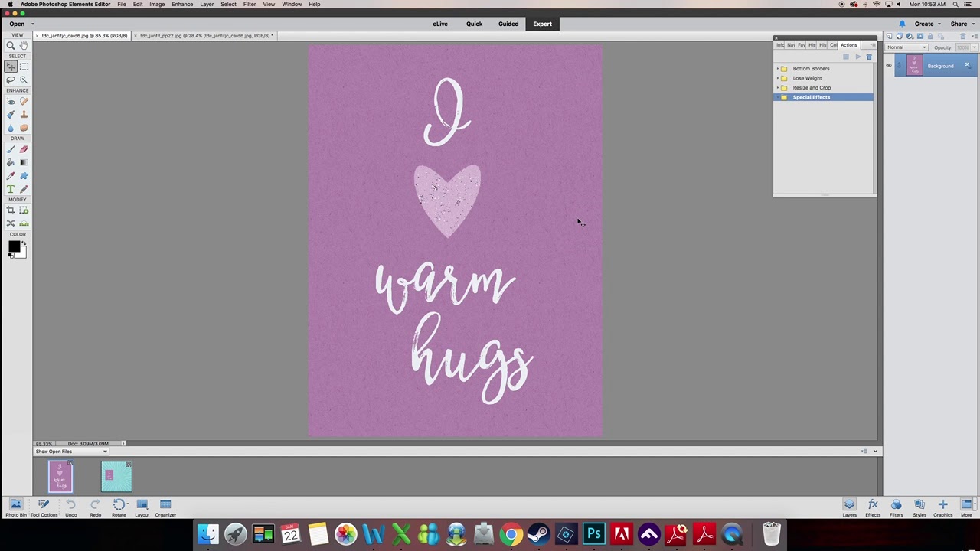Click the Redo button

[95, 507]
